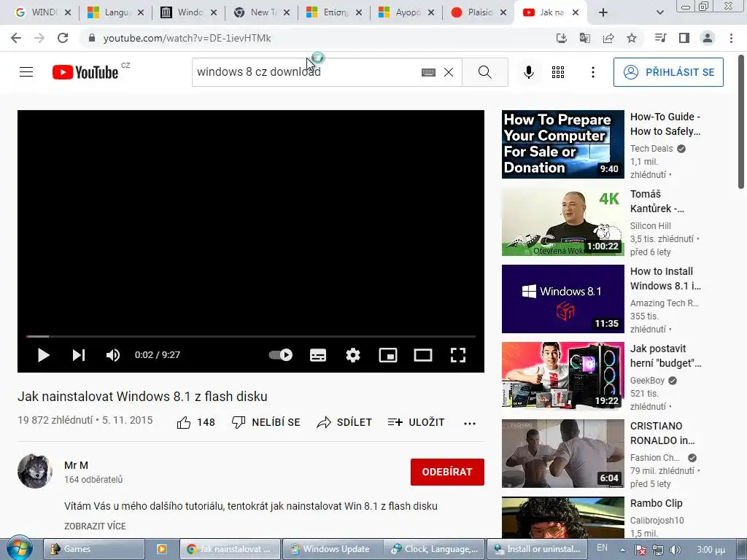Click the volume icon in system tray
The width and height of the screenshot is (747, 560).
pyautogui.click(x=675, y=550)
